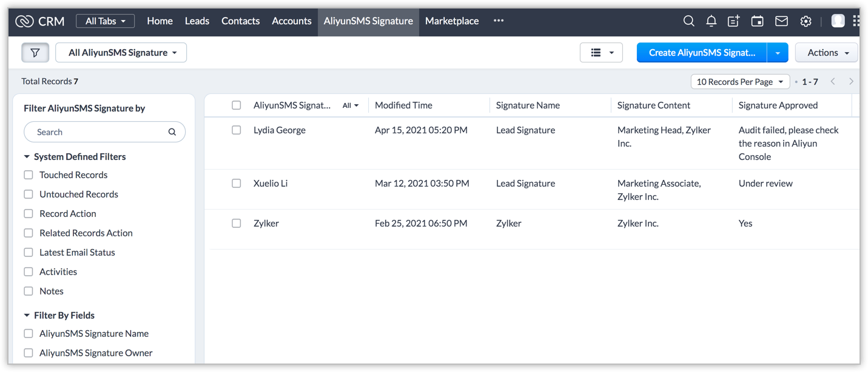Viewport: 868px width, 372px height.
Task: Open the Xuelio Li record
Action: [271, 184]
